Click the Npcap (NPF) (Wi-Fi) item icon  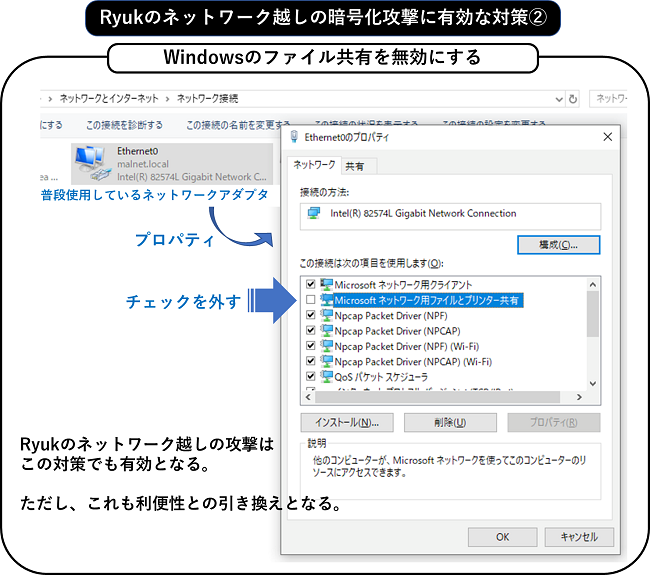coord(327,346)
